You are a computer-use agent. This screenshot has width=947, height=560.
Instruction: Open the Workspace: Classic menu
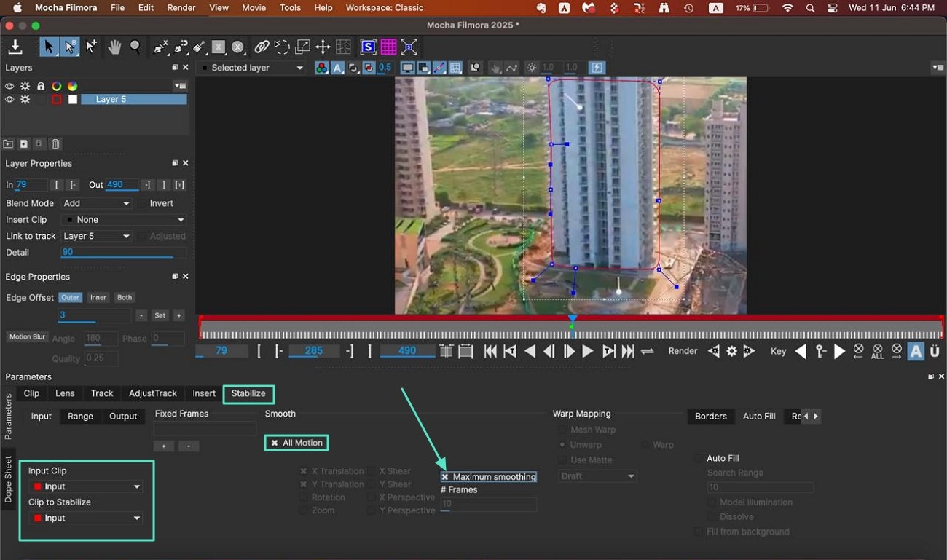pyautogui.click(x=384, y=8)
